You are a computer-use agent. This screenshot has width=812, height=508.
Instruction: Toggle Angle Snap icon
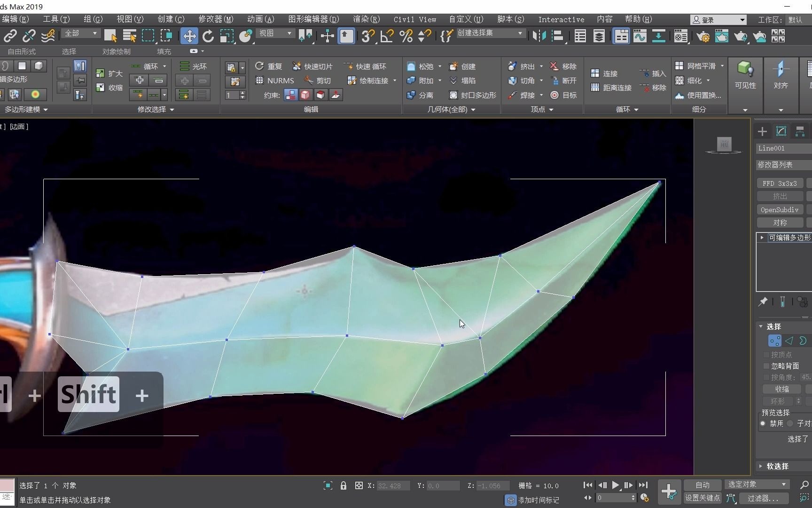point(387,36)
